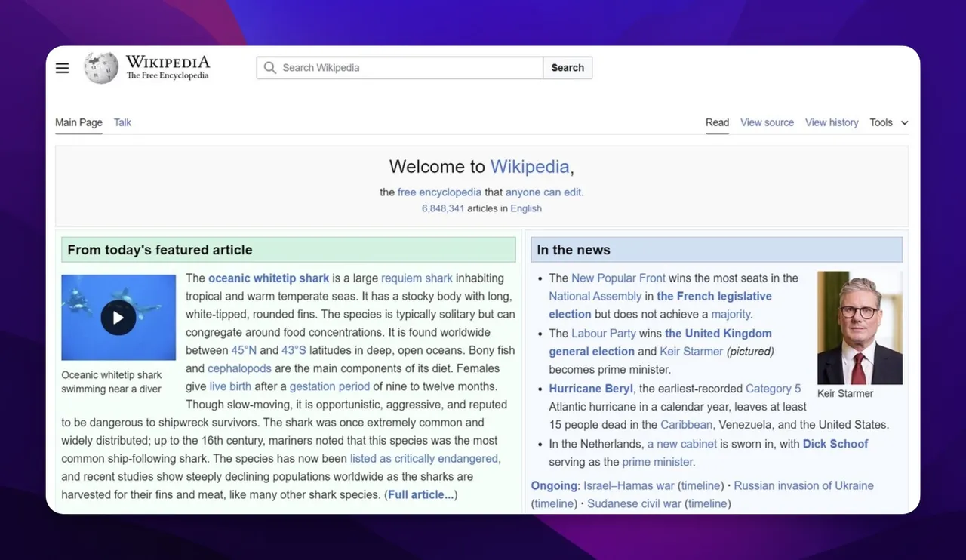
Task: Click the In the news heading
Action: (574, 250)
